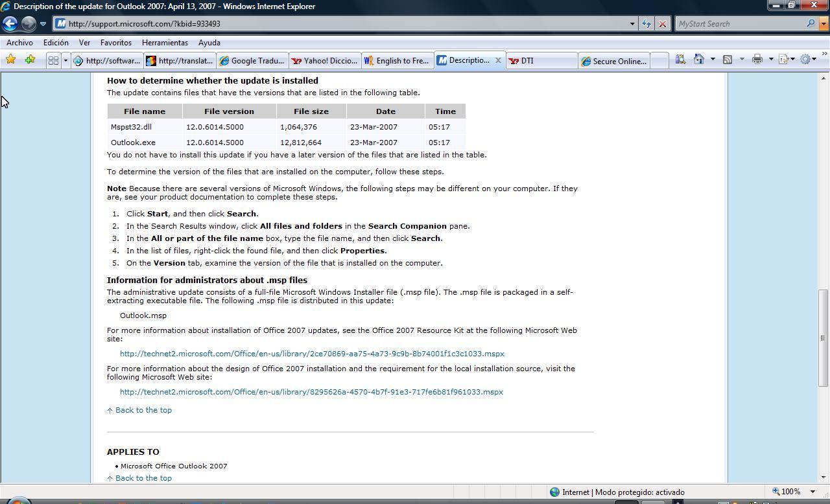Click the Research books toolbar icon
This screenshot has height=504, width=830.
pyautogui.click(x=680, y=60)
